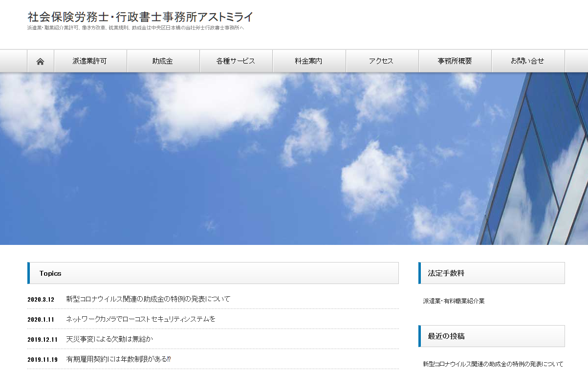Viewport: 588px width, 373px height.
Task: Click the site title 社会保険労務士・行政書士事務所アストミライ
Action: [x=140, y=17]
